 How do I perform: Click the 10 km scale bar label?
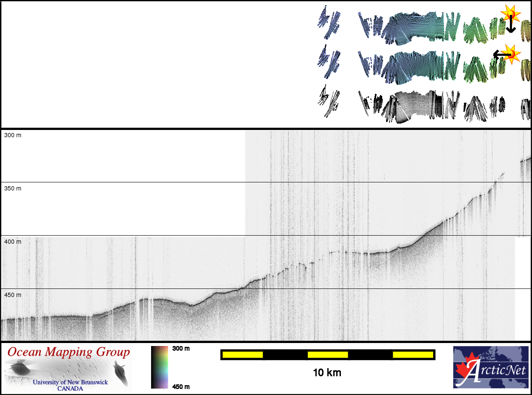tap(327, 373)
